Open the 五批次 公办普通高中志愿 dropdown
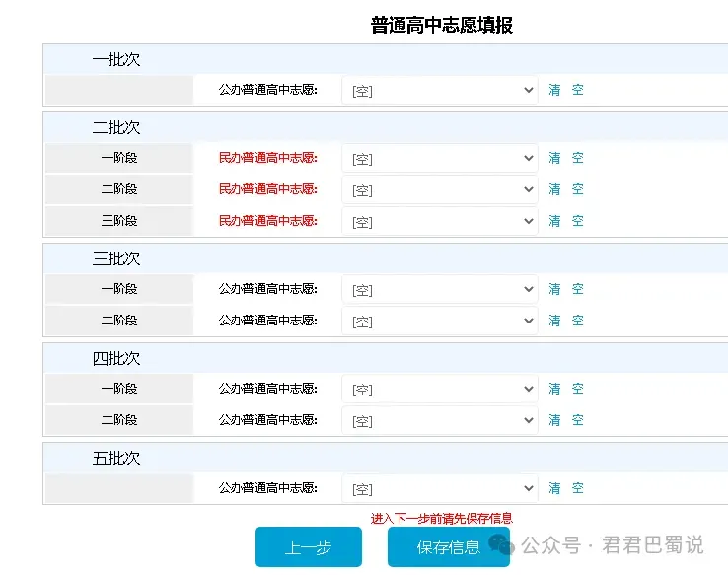The width and height of the screenshot is (728, 575). click(x=440, y=488)
